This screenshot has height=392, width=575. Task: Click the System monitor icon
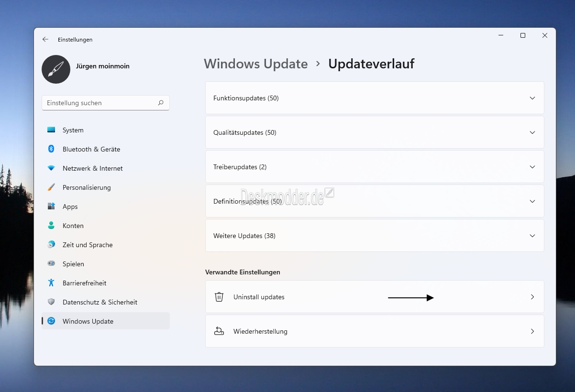(x=51, y=130)
